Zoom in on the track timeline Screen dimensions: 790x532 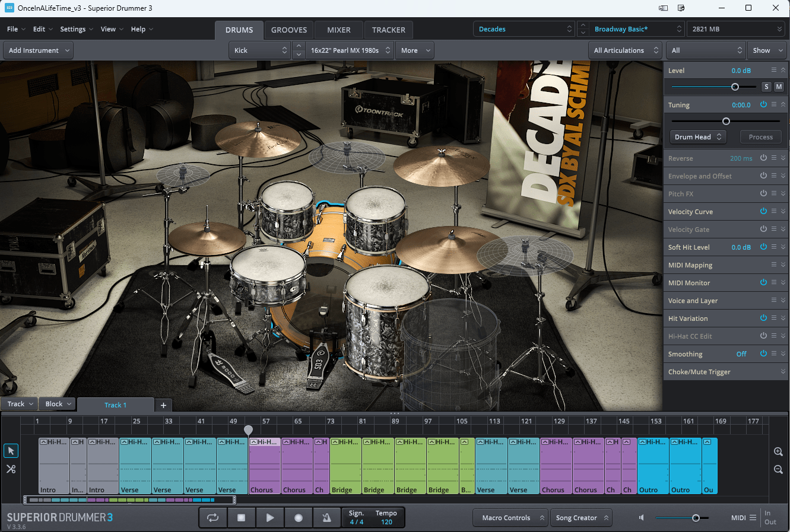click(x=778, y=452)
